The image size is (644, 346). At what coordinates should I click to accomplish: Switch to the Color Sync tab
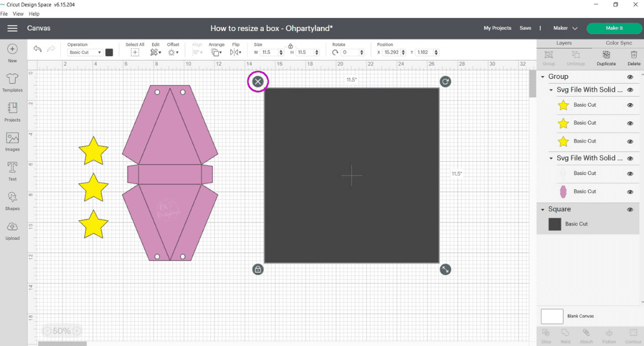point(618,43)
